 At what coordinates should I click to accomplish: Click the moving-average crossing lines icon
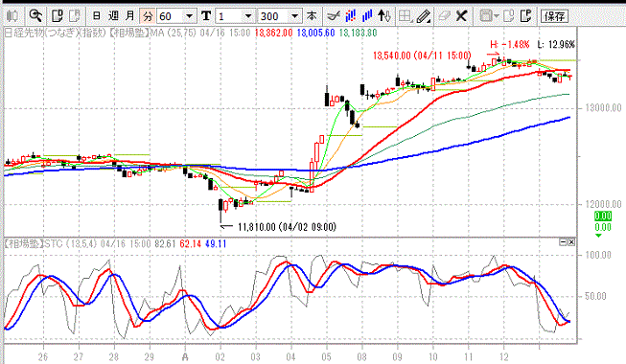pyautogui.click(x=334, y=16)
